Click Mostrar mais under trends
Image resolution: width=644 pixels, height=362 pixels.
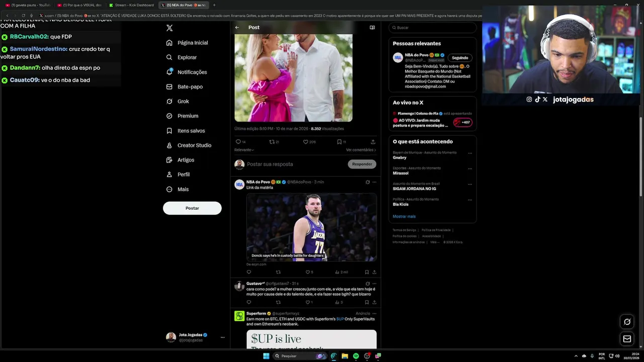[x=404, y=216]
